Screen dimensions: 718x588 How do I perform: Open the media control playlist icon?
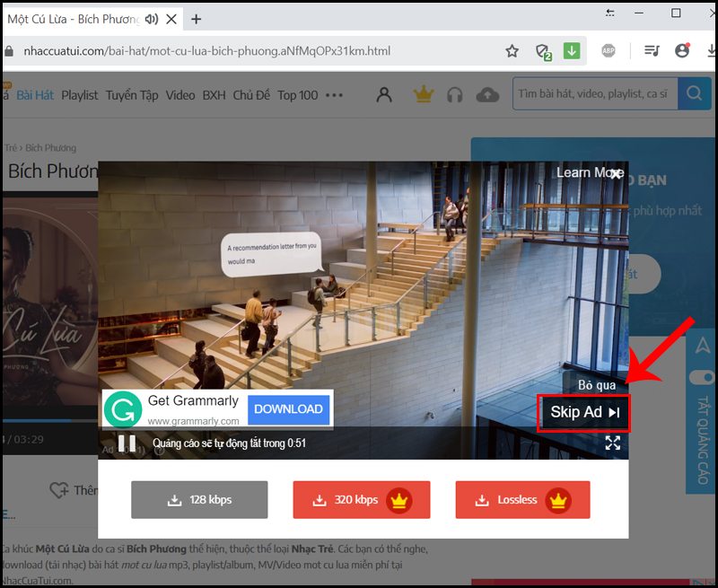pos(652,51)
